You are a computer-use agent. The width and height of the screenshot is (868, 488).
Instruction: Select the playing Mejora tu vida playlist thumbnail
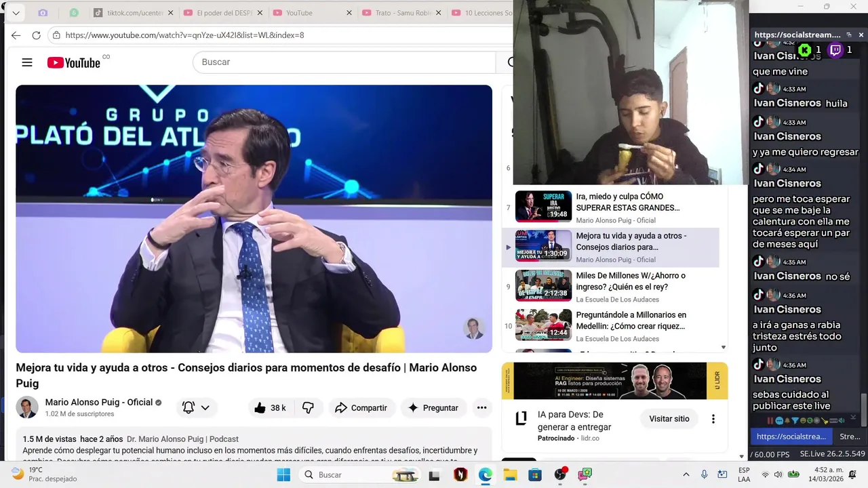click(x=543, y=245)
